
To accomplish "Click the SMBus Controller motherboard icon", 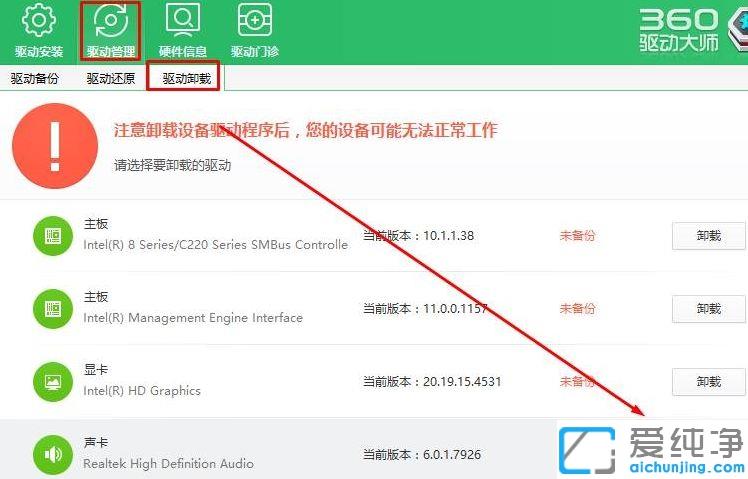I will point(53,236).
